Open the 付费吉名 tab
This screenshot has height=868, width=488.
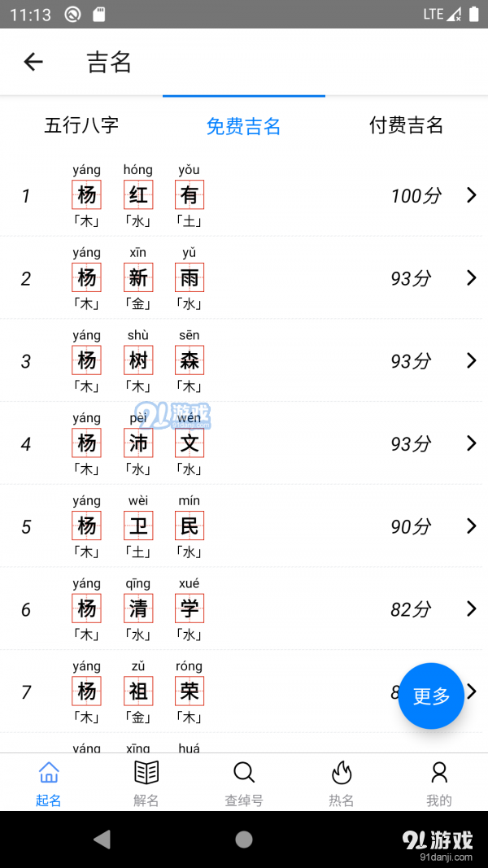click(x=406, y=126)
